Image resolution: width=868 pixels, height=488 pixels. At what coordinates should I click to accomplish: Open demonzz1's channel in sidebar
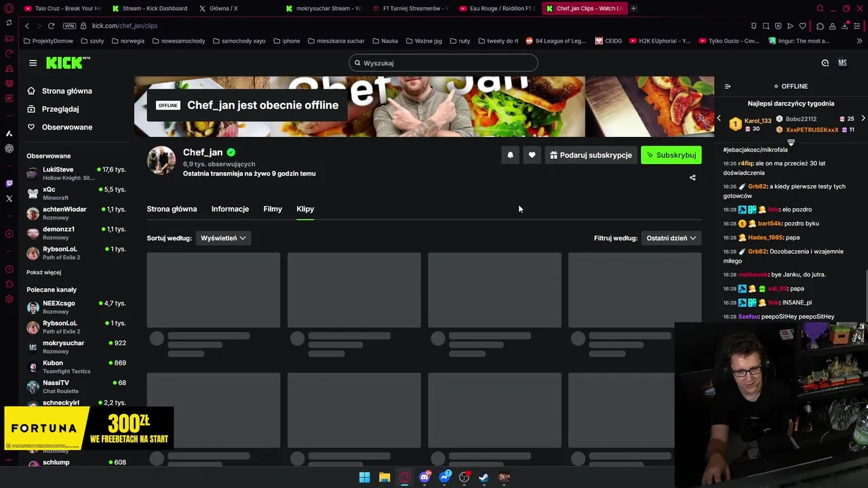[x=76, y=233]
